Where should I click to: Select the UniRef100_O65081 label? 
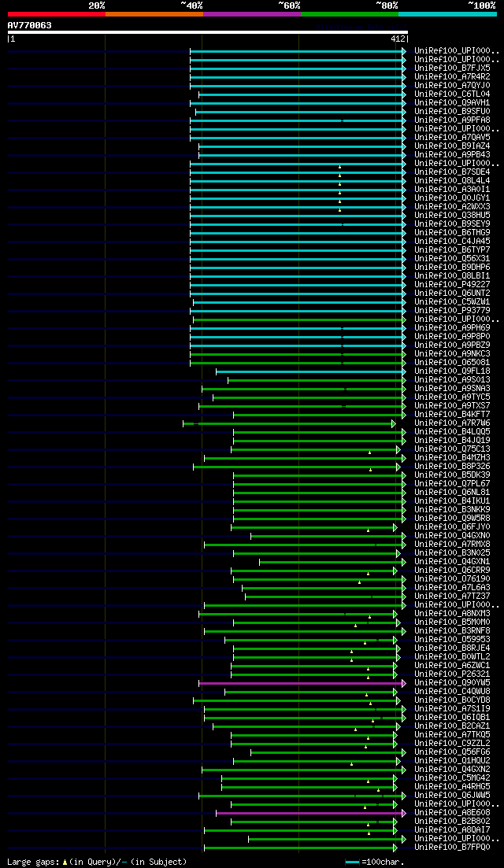click(x=452, y=363)
